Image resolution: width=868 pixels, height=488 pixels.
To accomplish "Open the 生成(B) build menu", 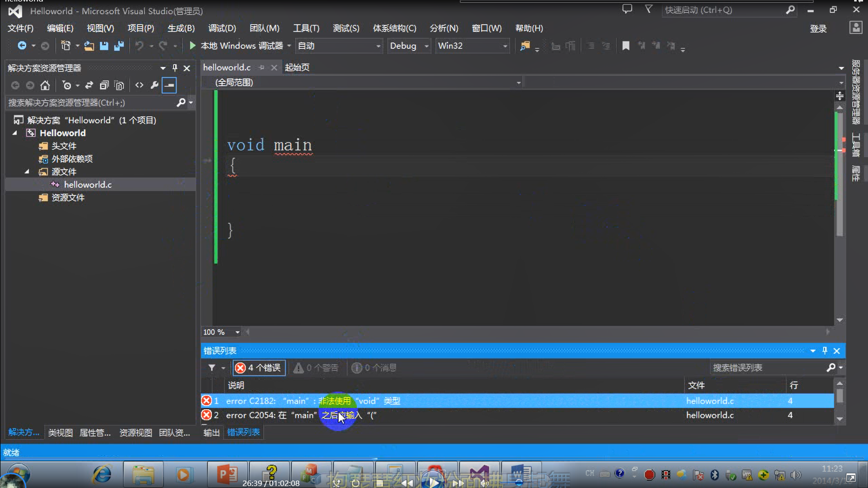I will click(181, 28).
